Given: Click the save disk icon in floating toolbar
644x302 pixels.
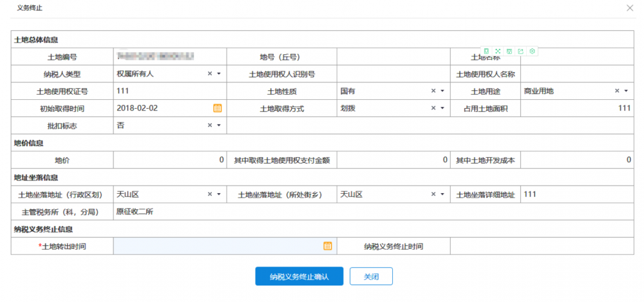Looking at the screenshot, I should [x=509, y=51].
